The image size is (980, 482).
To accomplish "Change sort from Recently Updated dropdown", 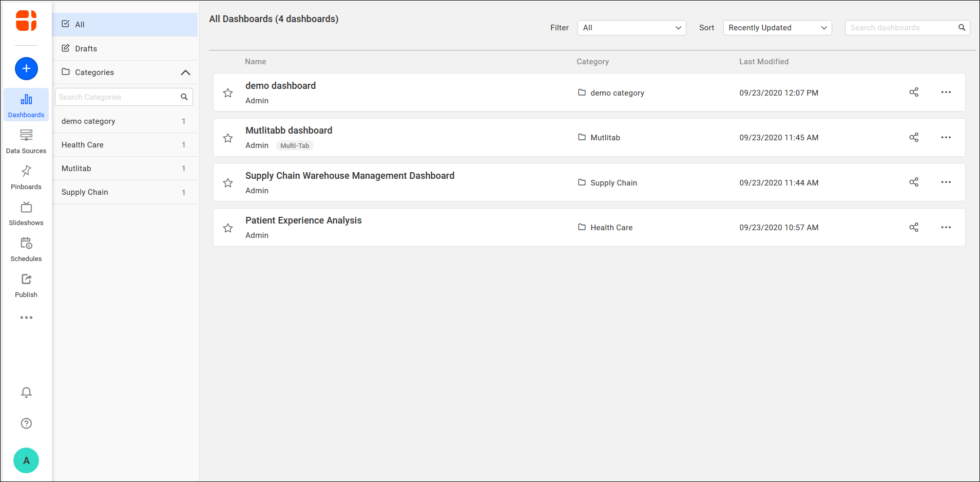I will [x=776, y=28].
